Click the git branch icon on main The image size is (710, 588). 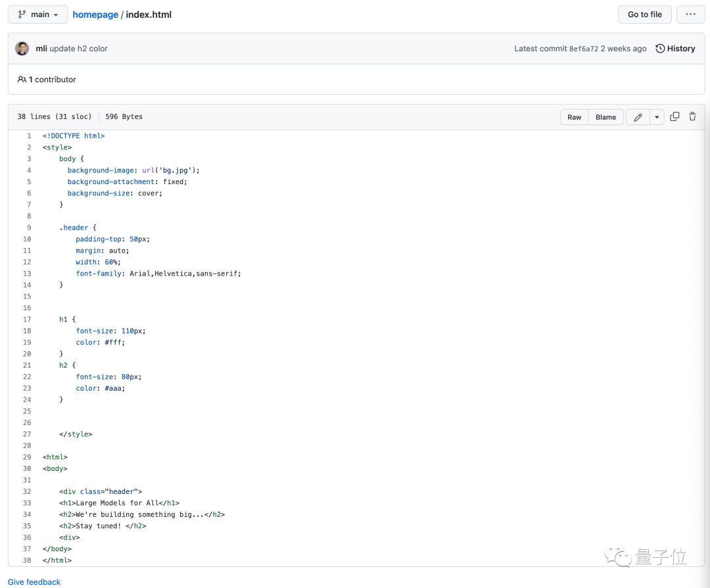point(22,14)
